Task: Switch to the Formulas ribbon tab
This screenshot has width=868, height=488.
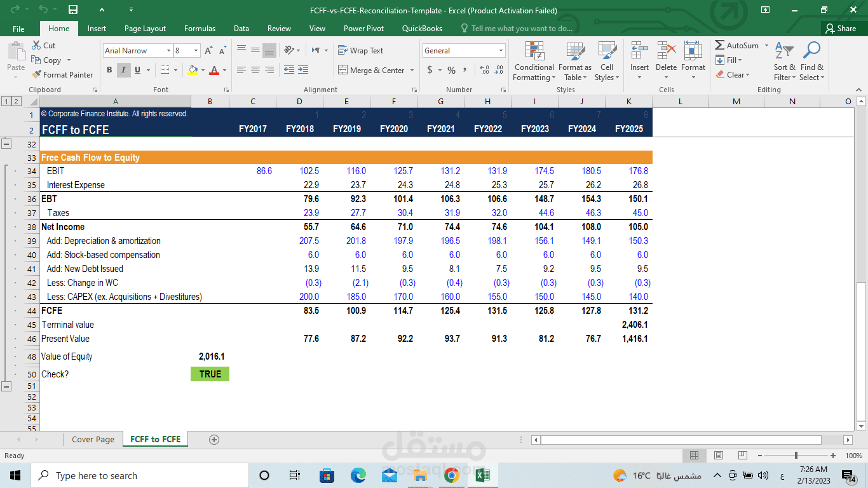Action: pos(200,29)
